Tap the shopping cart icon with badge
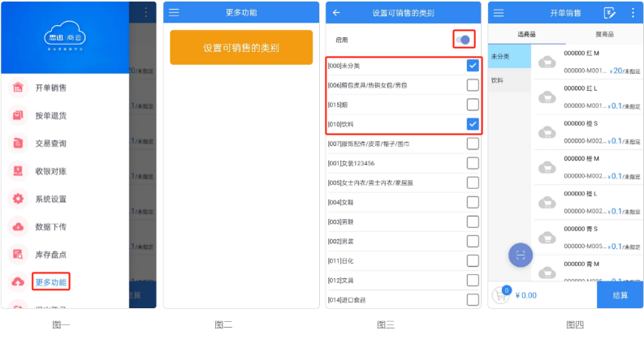The width and height of the screenshot is (644, 339). (x=502, y=294)
